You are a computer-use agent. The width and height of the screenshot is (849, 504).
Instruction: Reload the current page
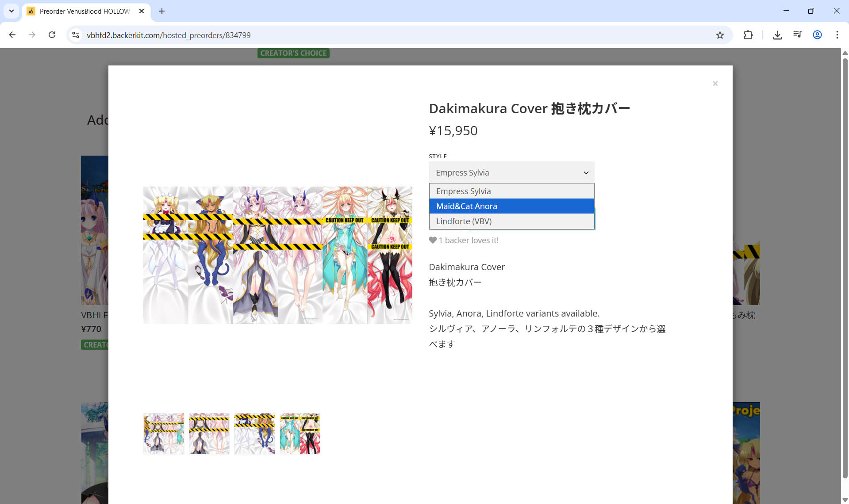52,35
